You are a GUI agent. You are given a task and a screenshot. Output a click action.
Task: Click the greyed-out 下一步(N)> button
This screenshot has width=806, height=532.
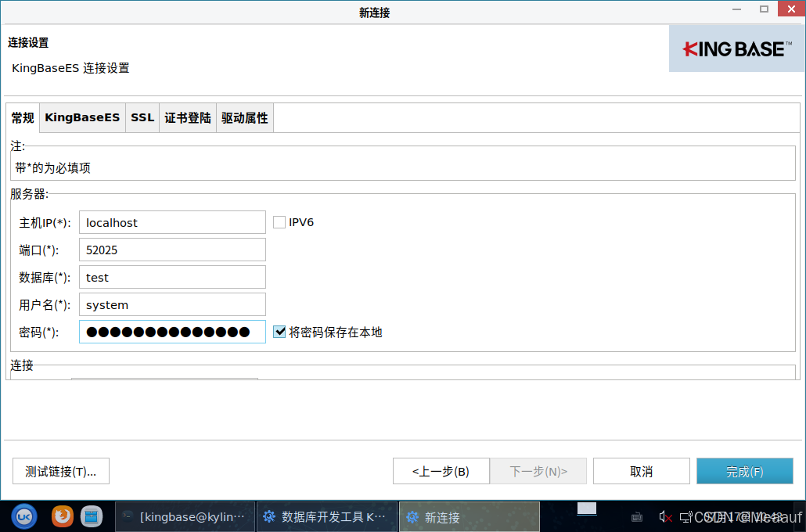point(538,471)
